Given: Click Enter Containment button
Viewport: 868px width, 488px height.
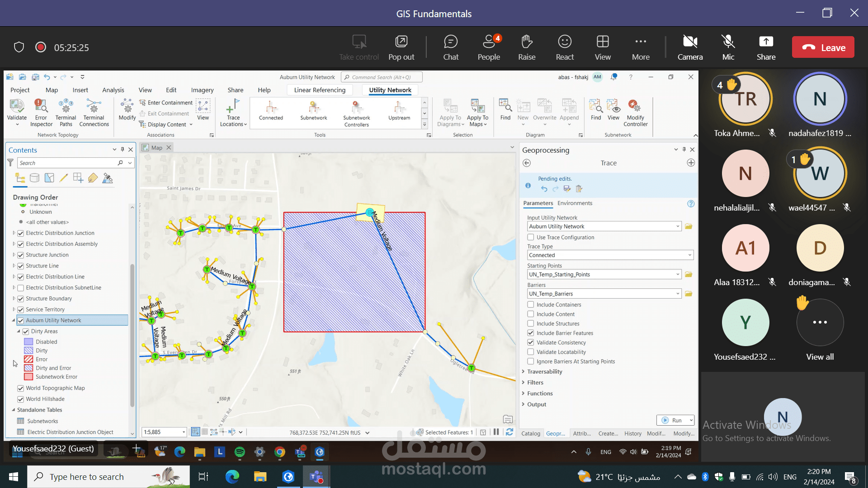Looking at the screenshot, I should [166, 103].
